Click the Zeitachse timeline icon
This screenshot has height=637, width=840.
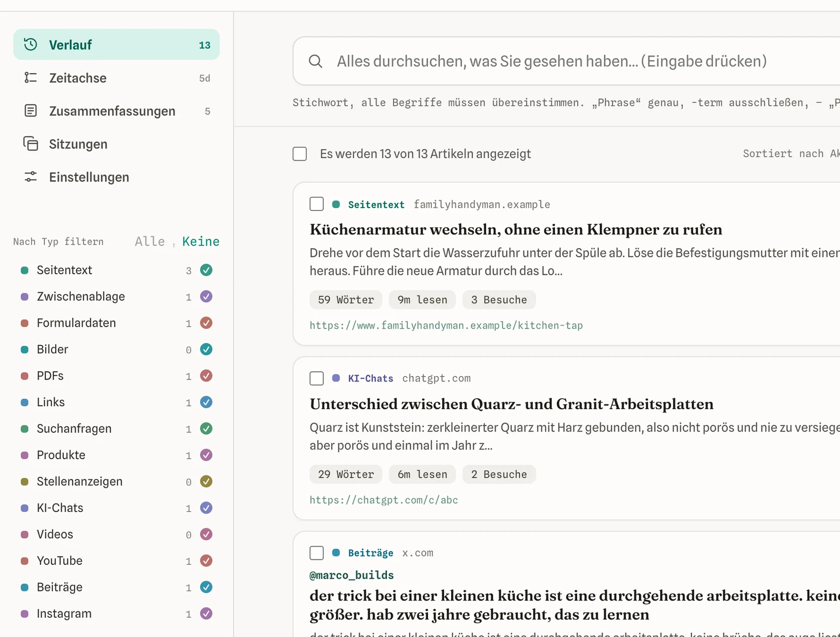pos(31,78)
